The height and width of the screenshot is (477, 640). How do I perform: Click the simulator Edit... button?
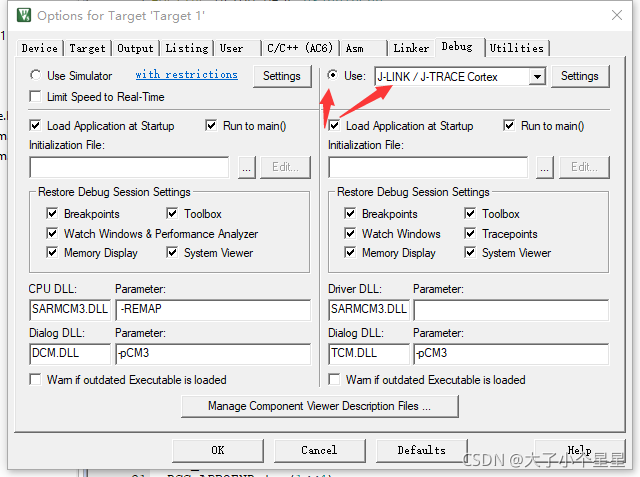coord(285,167)
